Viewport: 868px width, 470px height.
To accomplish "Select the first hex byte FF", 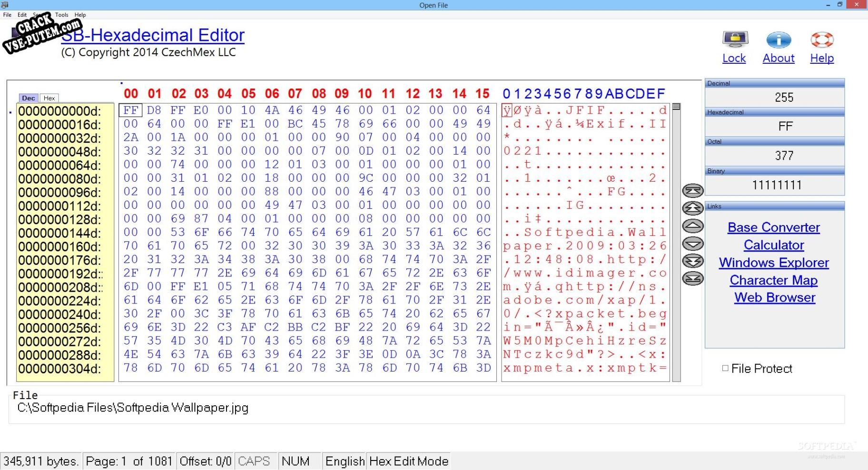I will coord(130,110).
